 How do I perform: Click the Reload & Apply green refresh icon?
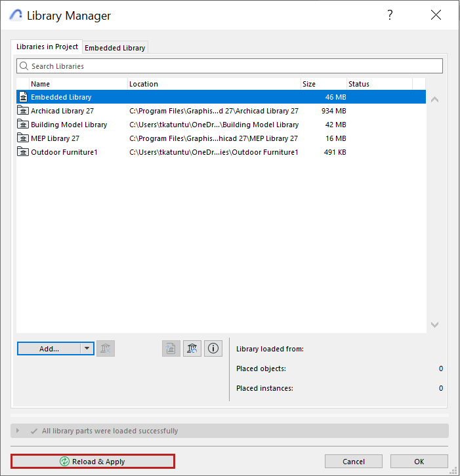pyautogui.click(x=64, y=462)
